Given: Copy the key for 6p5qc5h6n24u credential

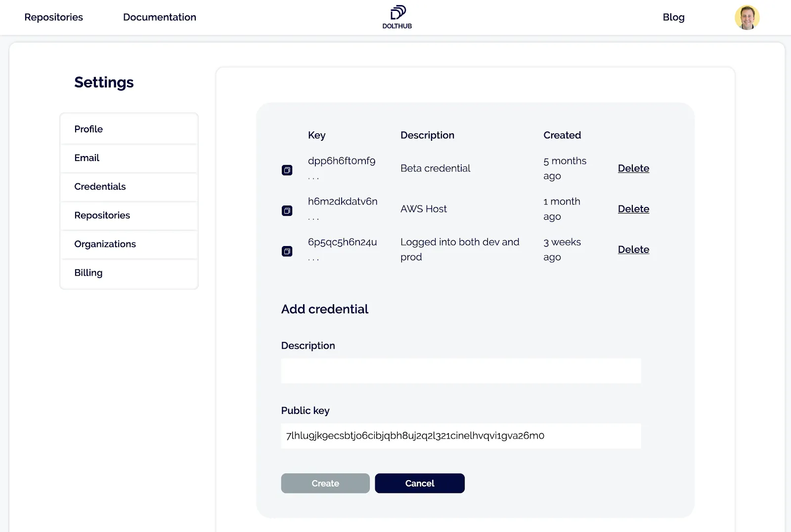Looking at the screenshot, I should 287,251.
